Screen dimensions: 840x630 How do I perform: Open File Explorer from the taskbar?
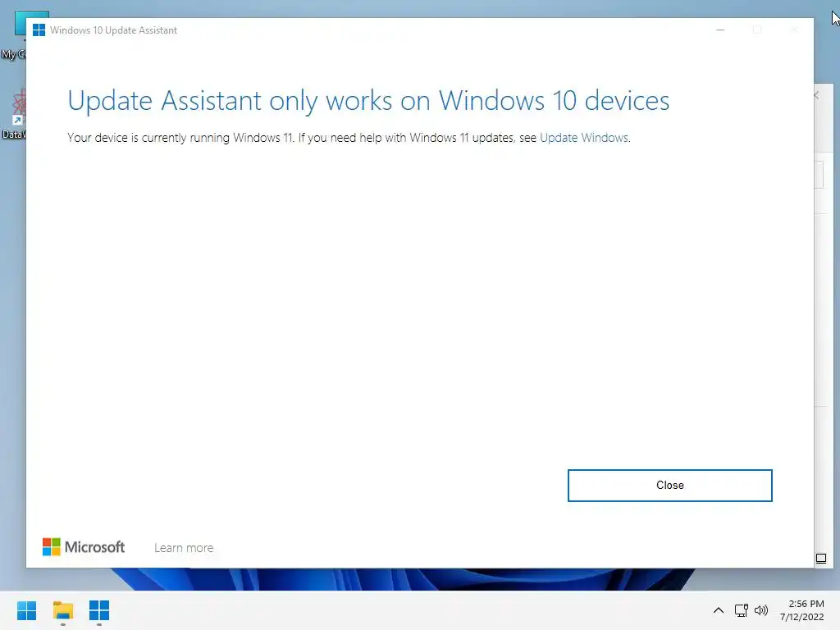pyautogui.click(x=62, y=610)
